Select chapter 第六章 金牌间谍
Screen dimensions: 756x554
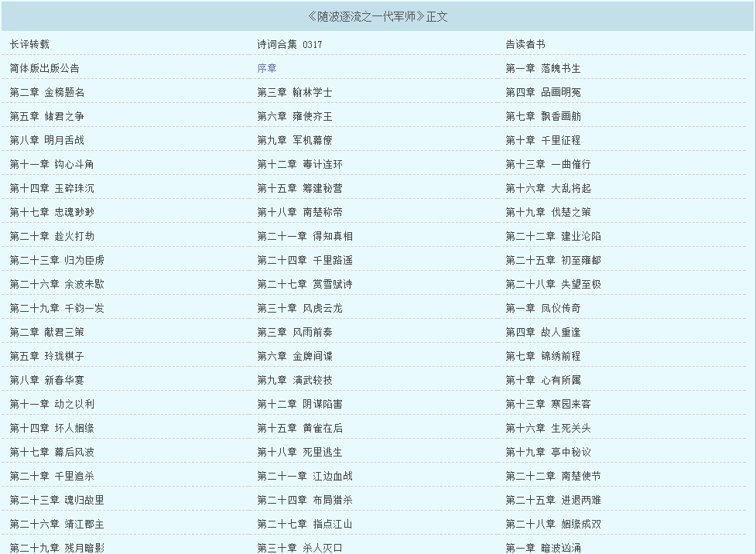295,356
